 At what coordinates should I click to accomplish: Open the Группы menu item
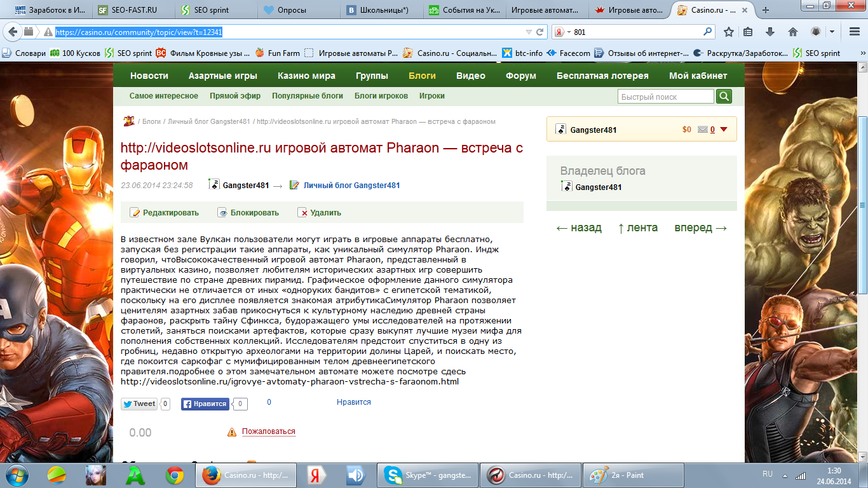[x=372, y=76]
